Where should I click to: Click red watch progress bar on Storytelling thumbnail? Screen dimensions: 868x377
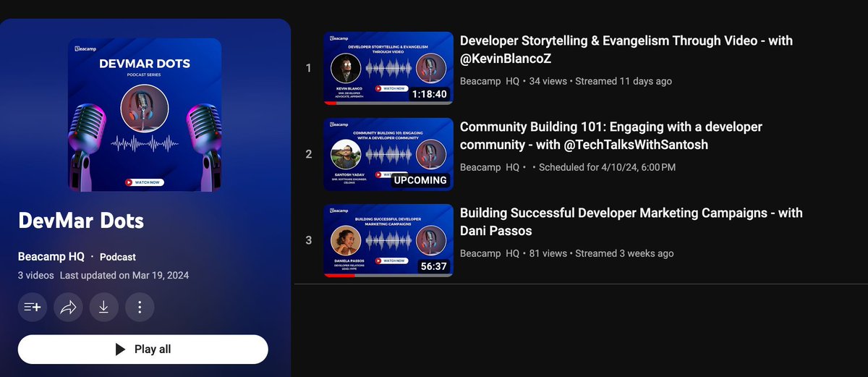(x=331, y=103)
